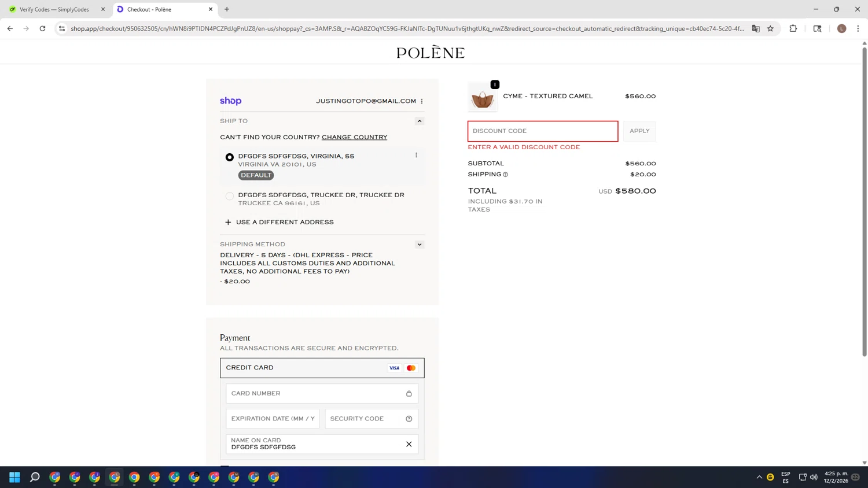This screenshot has width=868, height=488.
Task: Open the notification center icon
Action: 855,477
